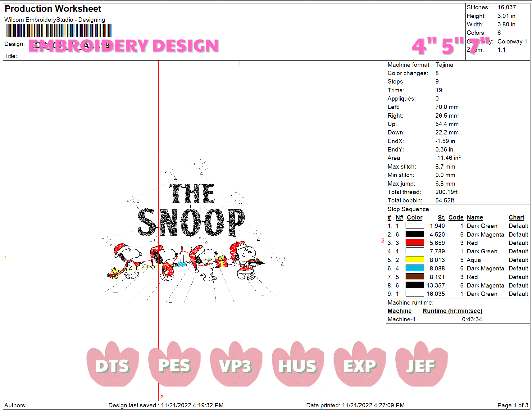Select the Red swatch for stop 3
This screenshot has height=412, width=532.
tap(415, 242)
